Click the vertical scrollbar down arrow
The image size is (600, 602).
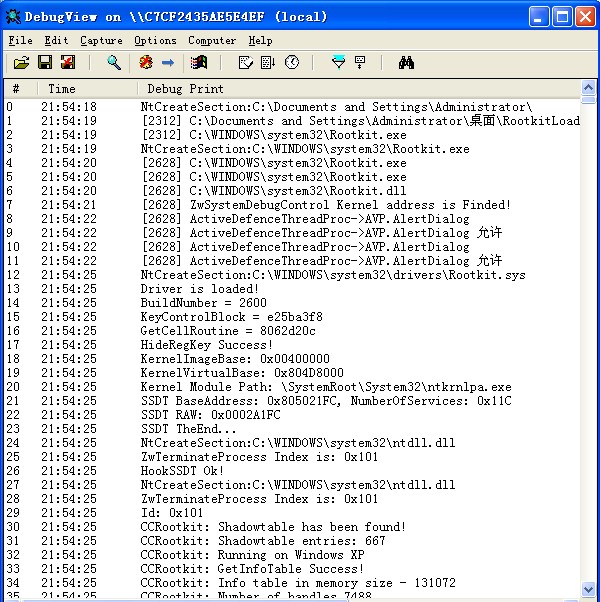click(588, 589)
